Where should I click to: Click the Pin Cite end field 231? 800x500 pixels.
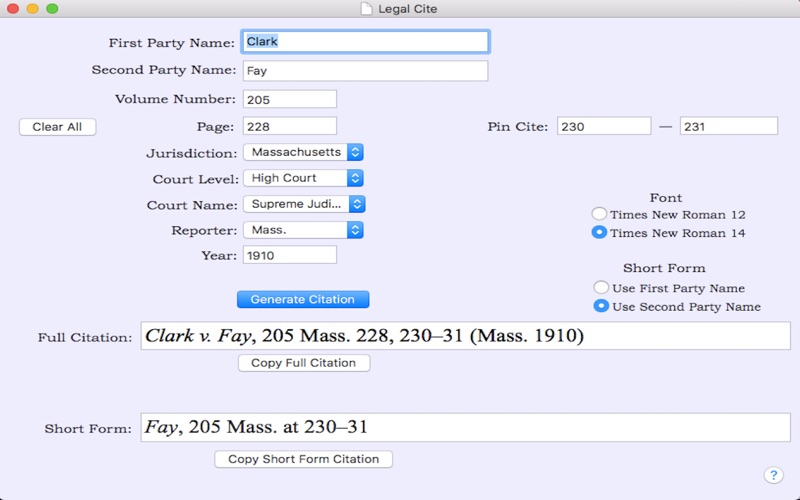tap(729, 126)
